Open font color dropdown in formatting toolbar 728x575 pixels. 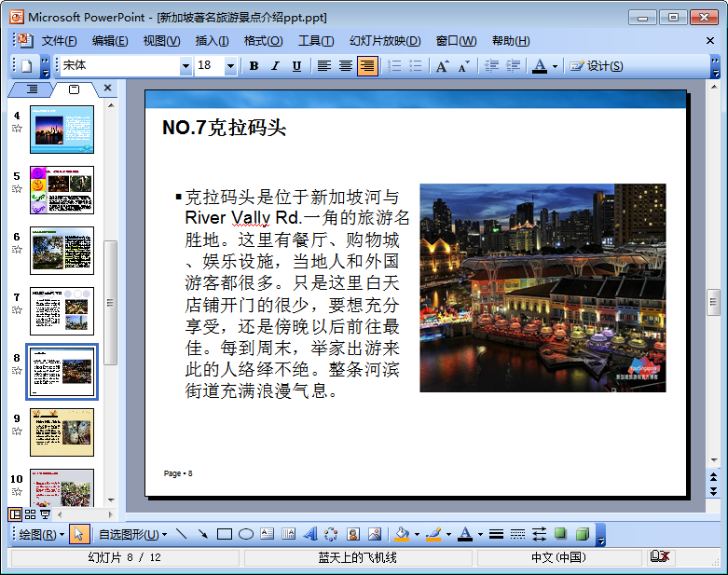pyautogui.click(x=555, y=66)
